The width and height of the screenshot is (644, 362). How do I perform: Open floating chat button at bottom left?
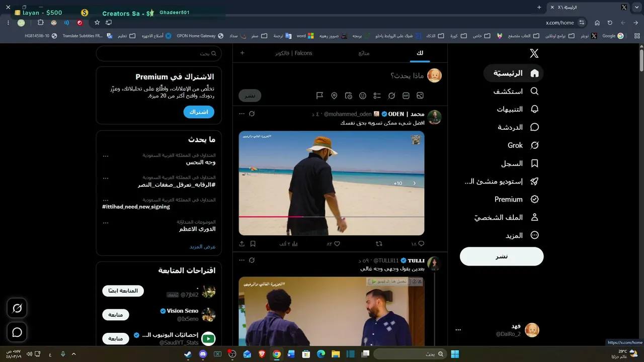click(17, 332)
